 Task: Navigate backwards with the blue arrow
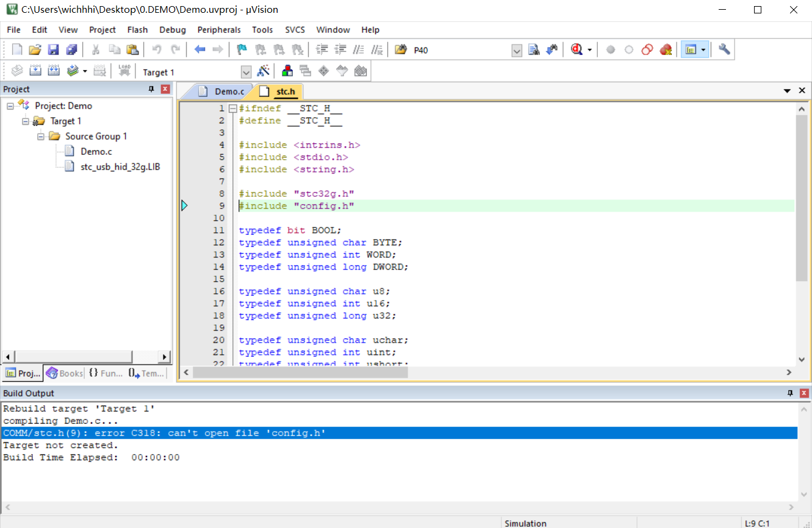coord(199,50)
